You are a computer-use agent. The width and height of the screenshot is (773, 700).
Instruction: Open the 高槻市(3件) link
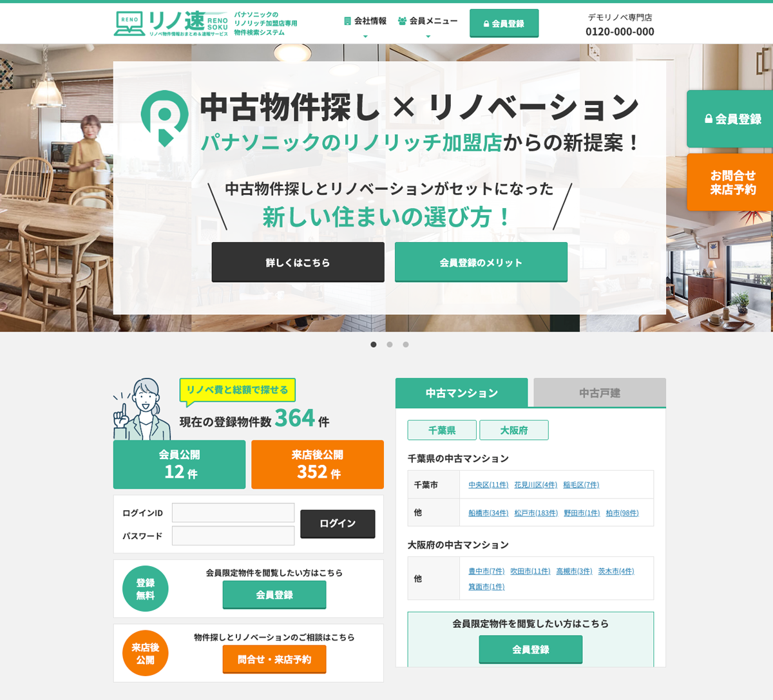574,571
